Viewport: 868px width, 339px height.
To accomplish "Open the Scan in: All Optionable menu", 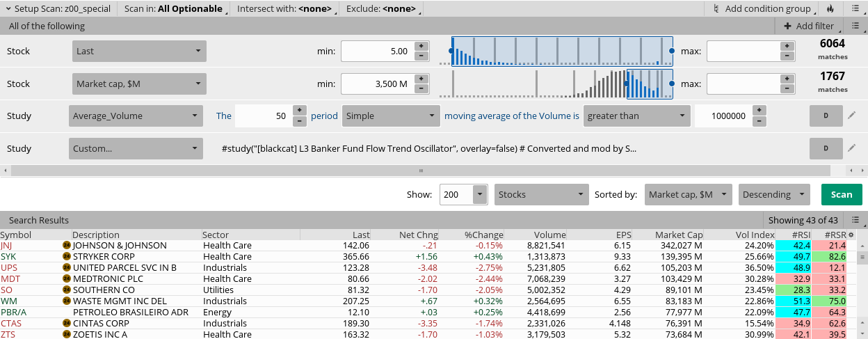I will [x=174, y=8].
